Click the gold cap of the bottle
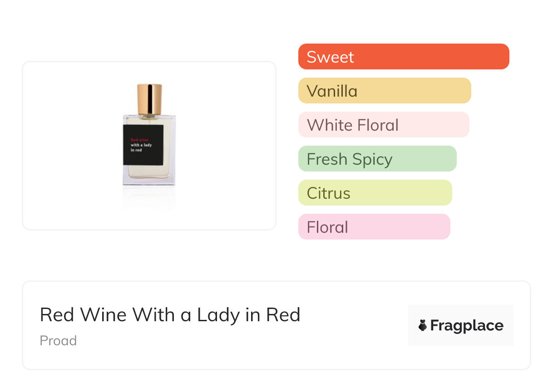The width and height of the screenshot is (553, 392). 149,99
